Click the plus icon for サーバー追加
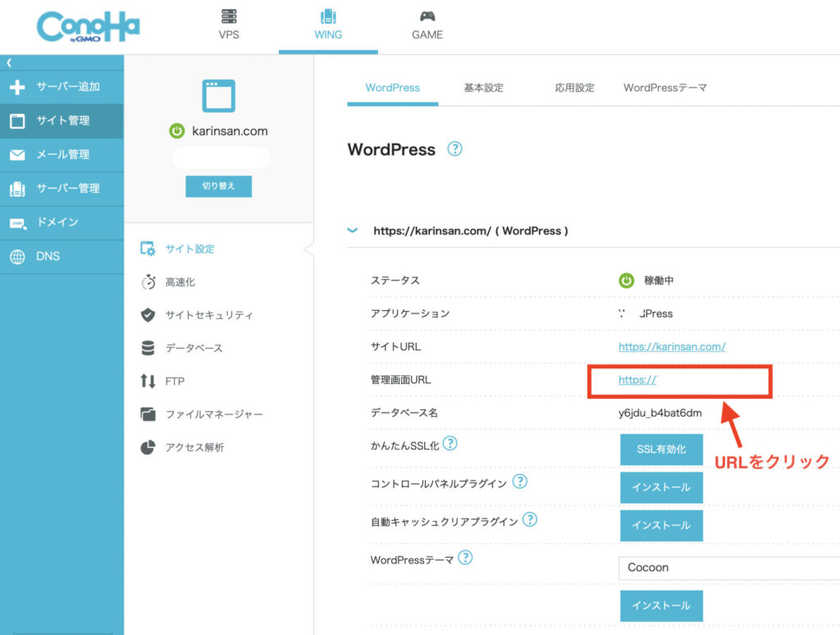This screenshot has width=840, height=635. (17, 87)
